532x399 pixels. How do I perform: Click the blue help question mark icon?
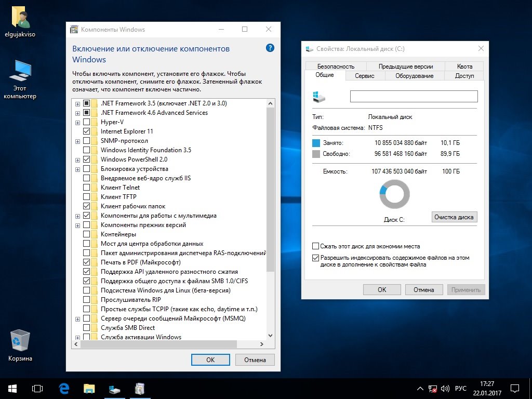click(x=270, y=48)
